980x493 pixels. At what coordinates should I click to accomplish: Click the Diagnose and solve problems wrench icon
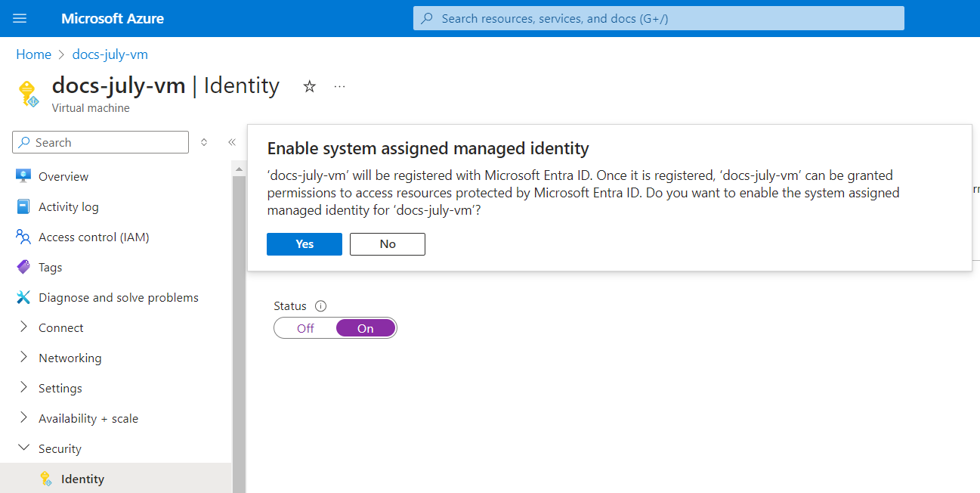(23, 297)
